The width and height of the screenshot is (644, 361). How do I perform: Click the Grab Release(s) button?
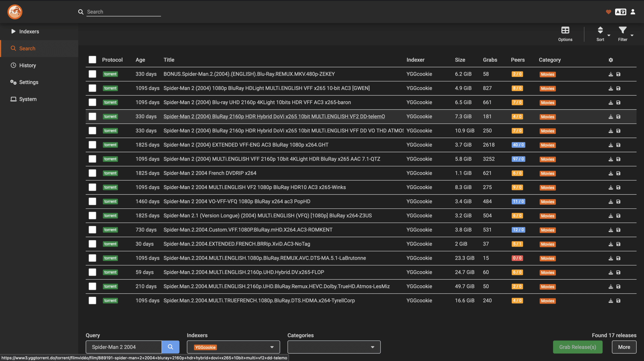coord(578,347)
